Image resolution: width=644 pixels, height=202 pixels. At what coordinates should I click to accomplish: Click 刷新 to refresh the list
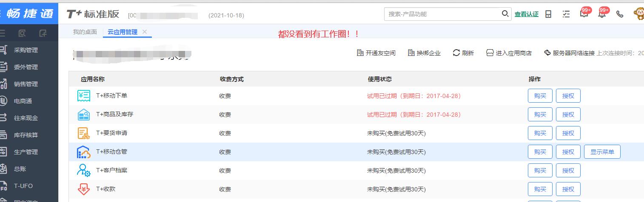click(463, 53)
